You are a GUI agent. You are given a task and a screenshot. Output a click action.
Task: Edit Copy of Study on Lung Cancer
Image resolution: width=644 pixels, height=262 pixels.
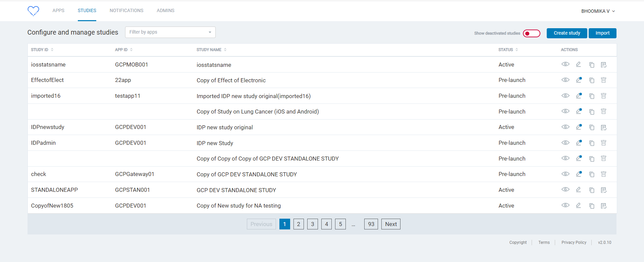click(579, 111)
